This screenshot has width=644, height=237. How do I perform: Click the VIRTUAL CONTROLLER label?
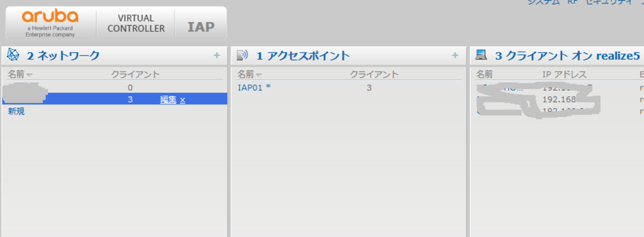136,23
